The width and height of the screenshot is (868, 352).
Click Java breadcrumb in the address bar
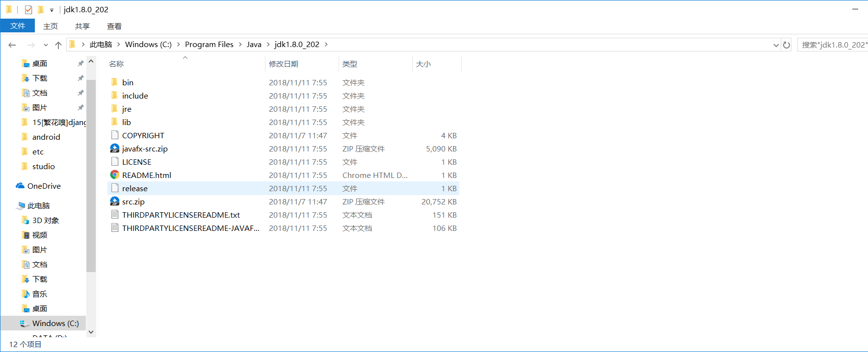[254, 44]
